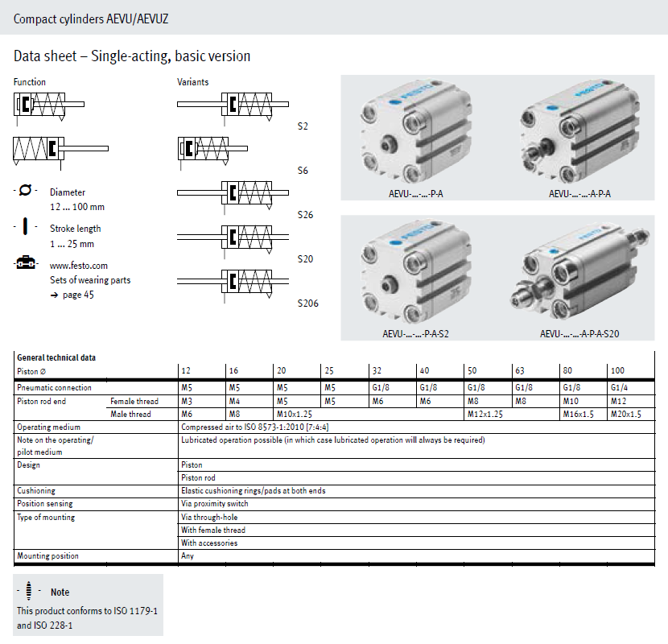The width and height of the screenshot is (668, 644).
Task: Click the diameter symbol icon
Action: [26, 190]
